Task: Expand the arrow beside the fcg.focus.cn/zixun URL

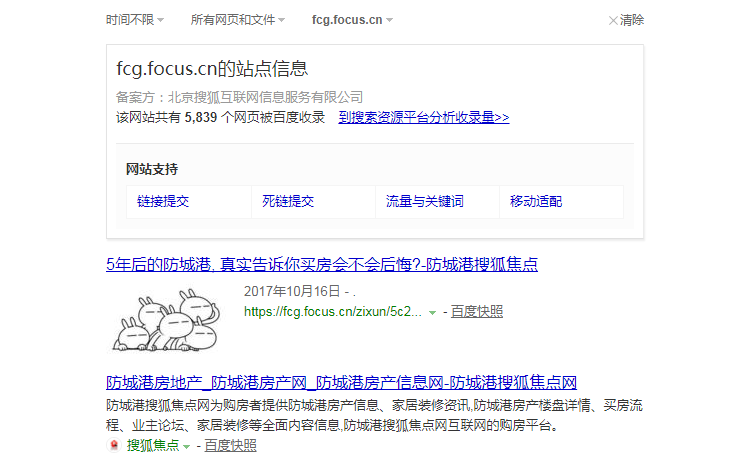Action: 432,312
